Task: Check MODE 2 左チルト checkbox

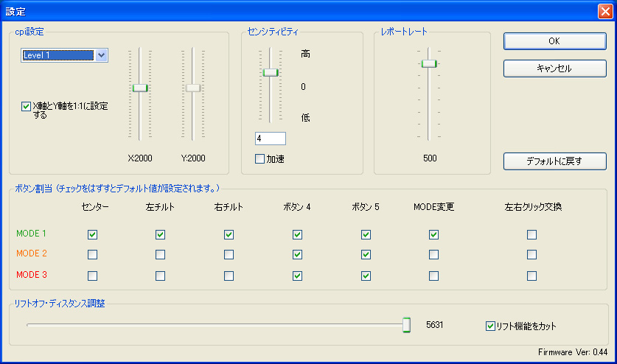Action: point(160,255)
